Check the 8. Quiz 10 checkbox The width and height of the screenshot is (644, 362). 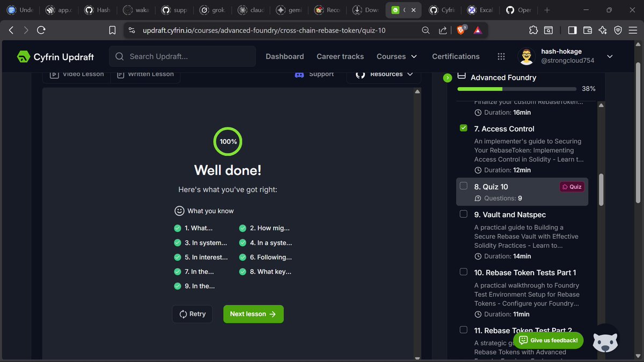click(x=464, y=186)
